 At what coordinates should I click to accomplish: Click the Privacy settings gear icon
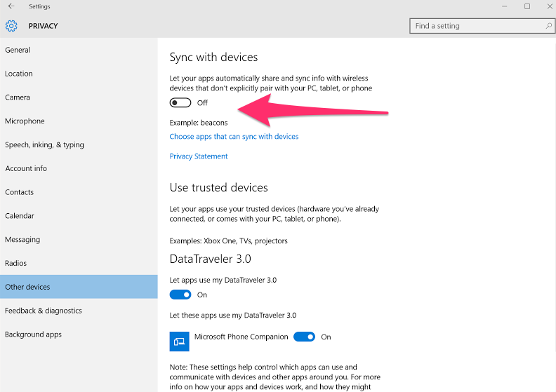tap(11, 26)
